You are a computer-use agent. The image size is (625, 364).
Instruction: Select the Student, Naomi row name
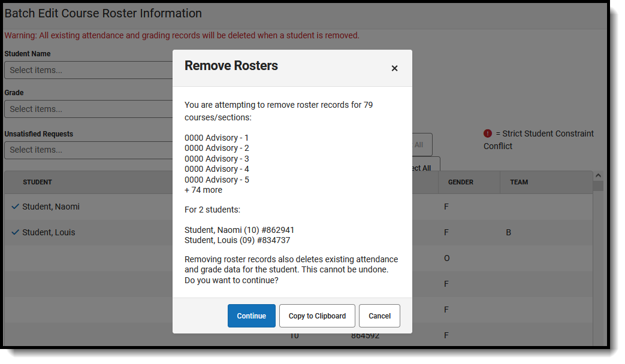pyautogui.click(x=51, y=207)
